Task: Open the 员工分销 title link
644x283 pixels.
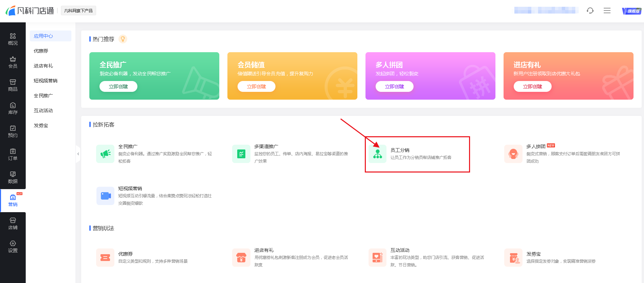Action: (400, 150)
